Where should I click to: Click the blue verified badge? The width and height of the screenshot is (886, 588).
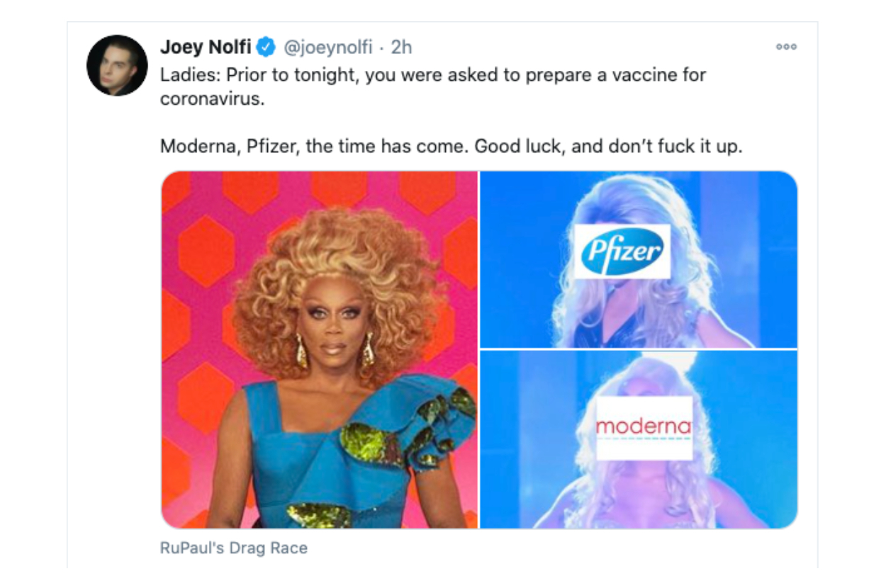(267, 47)
